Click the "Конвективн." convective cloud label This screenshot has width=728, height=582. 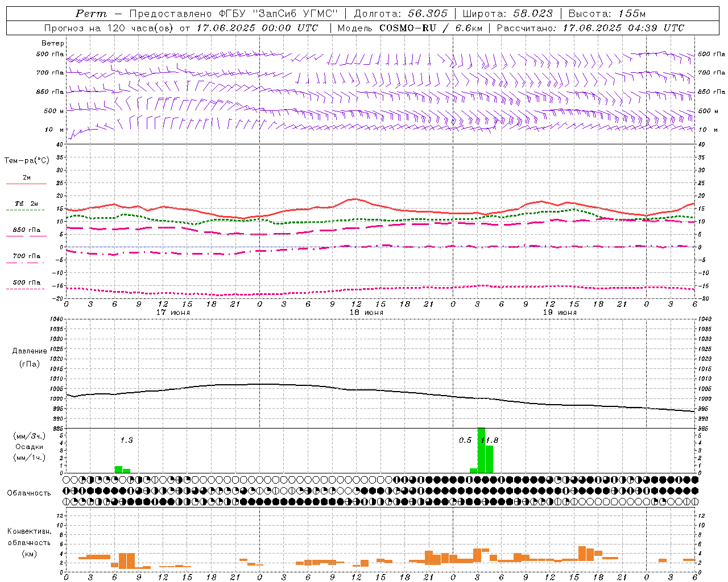[x=29, y=531]
